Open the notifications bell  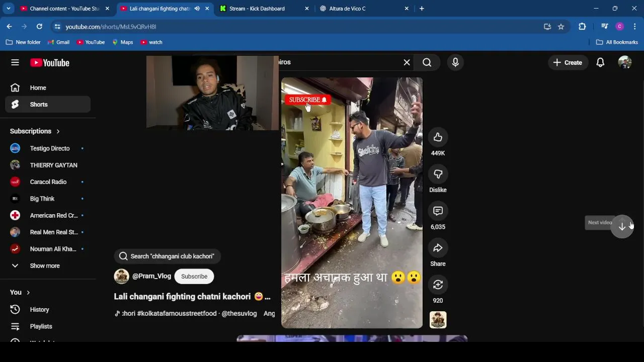pos(600,62)
